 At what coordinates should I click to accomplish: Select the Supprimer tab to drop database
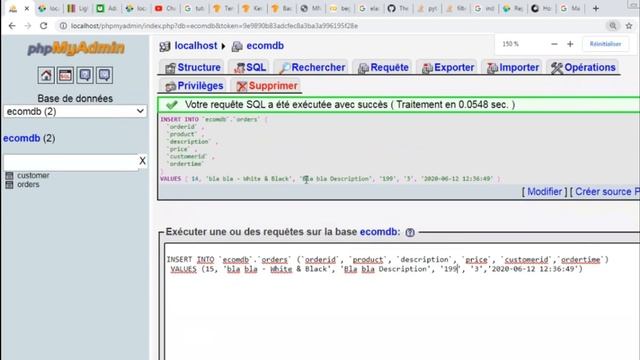point(267,86)
